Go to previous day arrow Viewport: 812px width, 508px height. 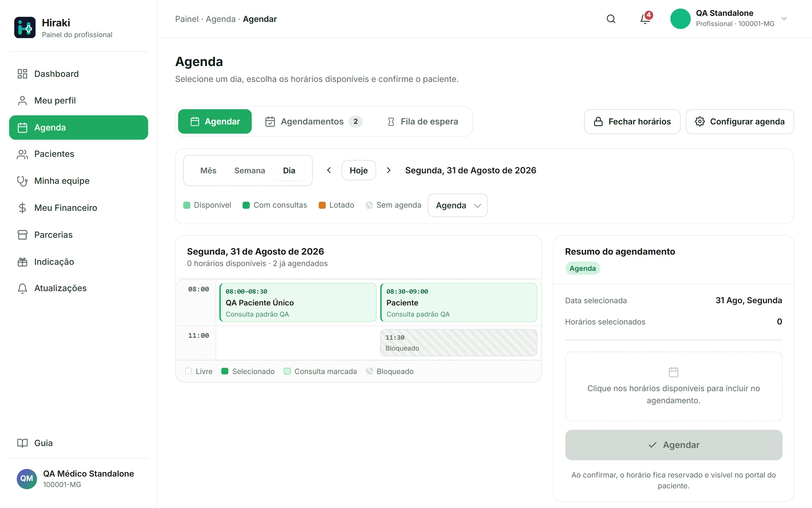tap(329, 170)
